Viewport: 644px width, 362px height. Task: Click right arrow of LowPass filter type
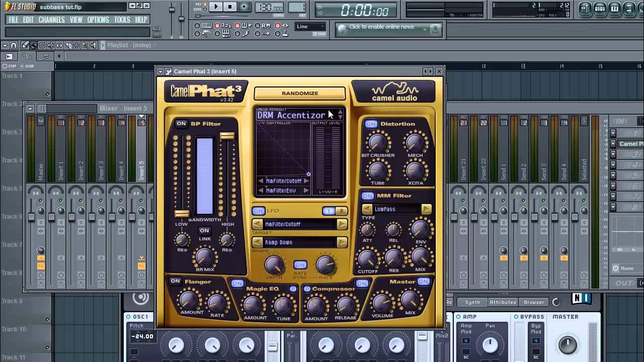coord(427,209)
